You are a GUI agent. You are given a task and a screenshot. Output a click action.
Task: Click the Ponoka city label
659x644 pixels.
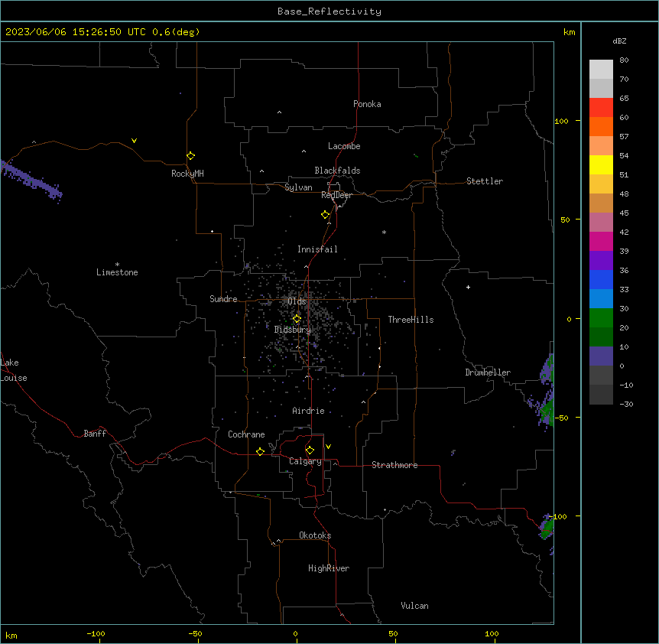pos(367,104)
